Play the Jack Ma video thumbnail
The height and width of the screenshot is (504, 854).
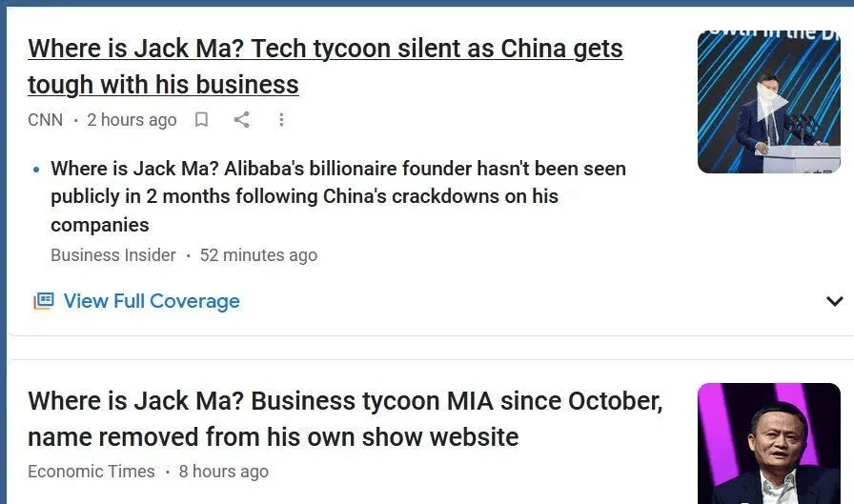[769, 102]
